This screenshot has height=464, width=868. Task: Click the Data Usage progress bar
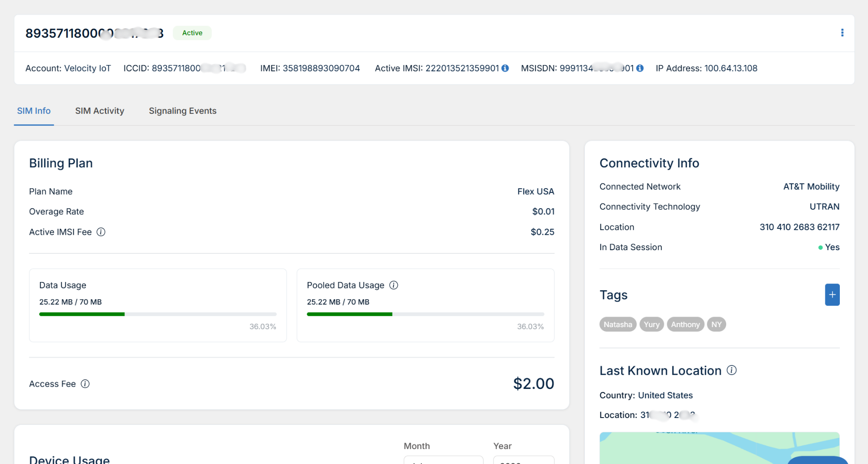coord(158,314)
